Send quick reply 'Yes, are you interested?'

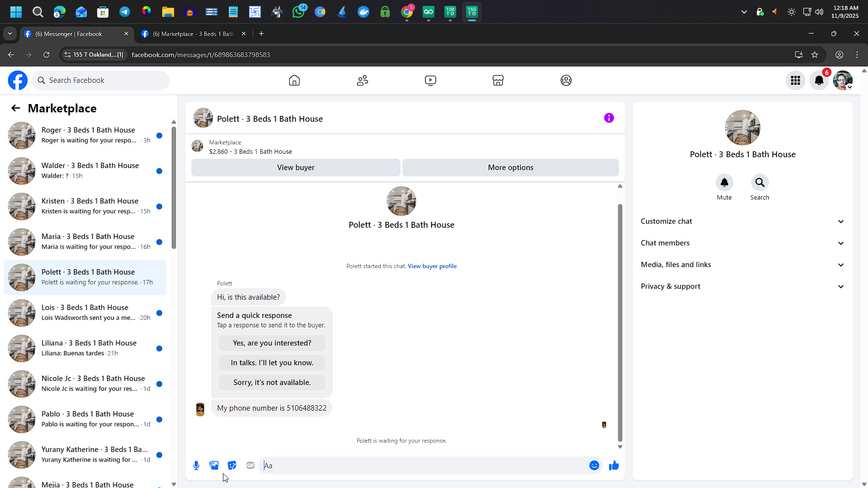pyautogui.click(x=272, y=343)
